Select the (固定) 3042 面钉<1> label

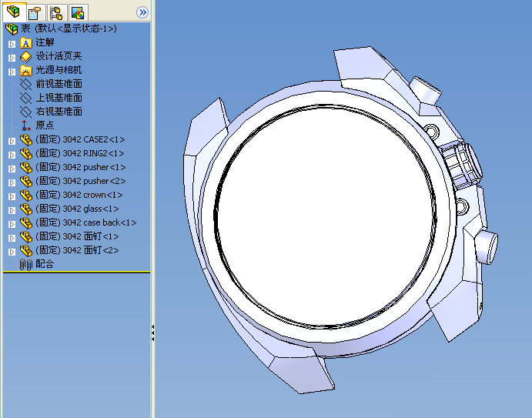tap(77, 236)
